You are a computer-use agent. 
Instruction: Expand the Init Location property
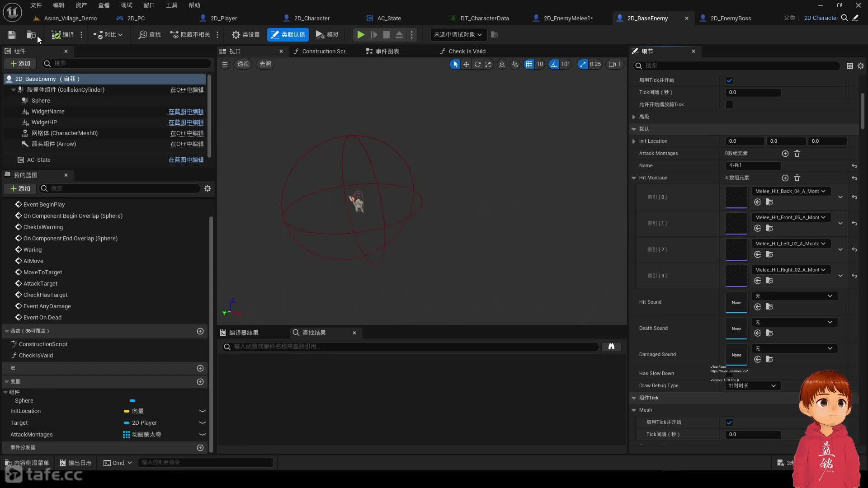634,141
